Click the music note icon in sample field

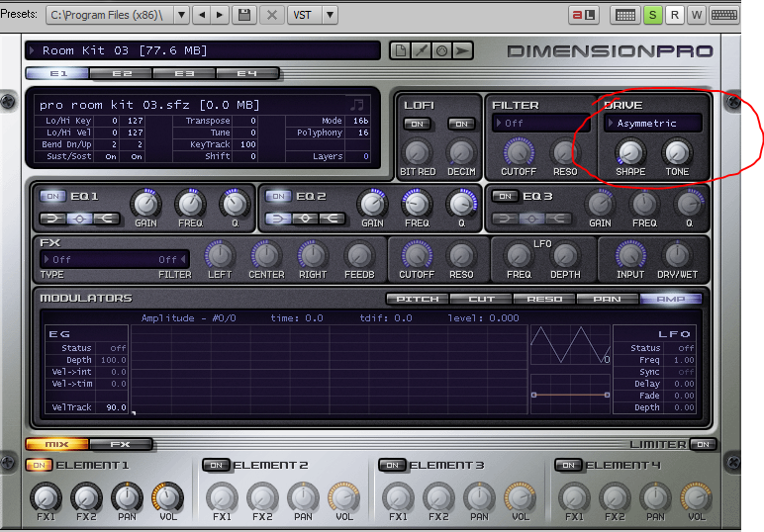[x=357, y=105]
